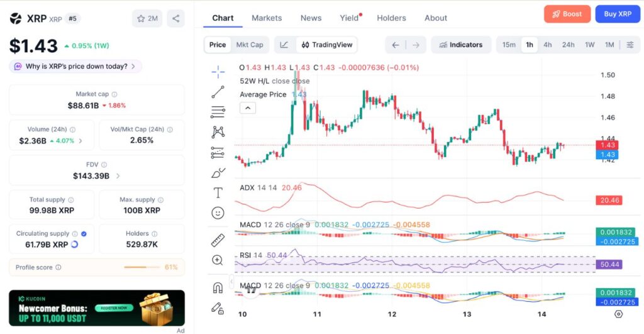Screen dimensions: 644x334
Task: Switch to simple line chart view
Action: click(x=284, y=45)
